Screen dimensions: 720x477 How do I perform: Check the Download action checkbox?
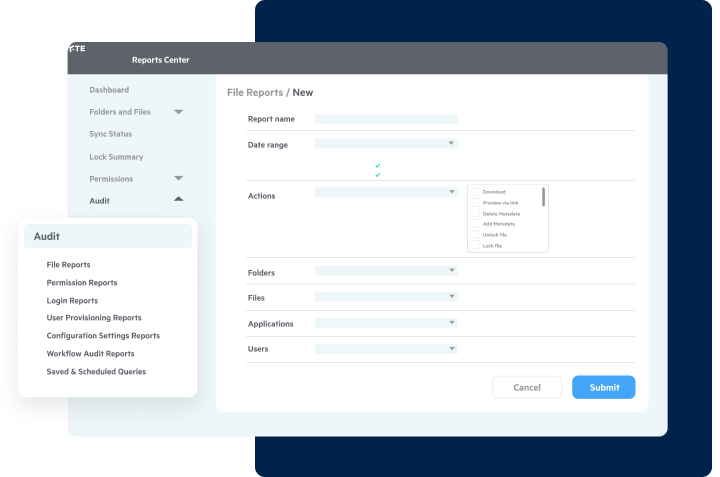click(x=475, y=191)
